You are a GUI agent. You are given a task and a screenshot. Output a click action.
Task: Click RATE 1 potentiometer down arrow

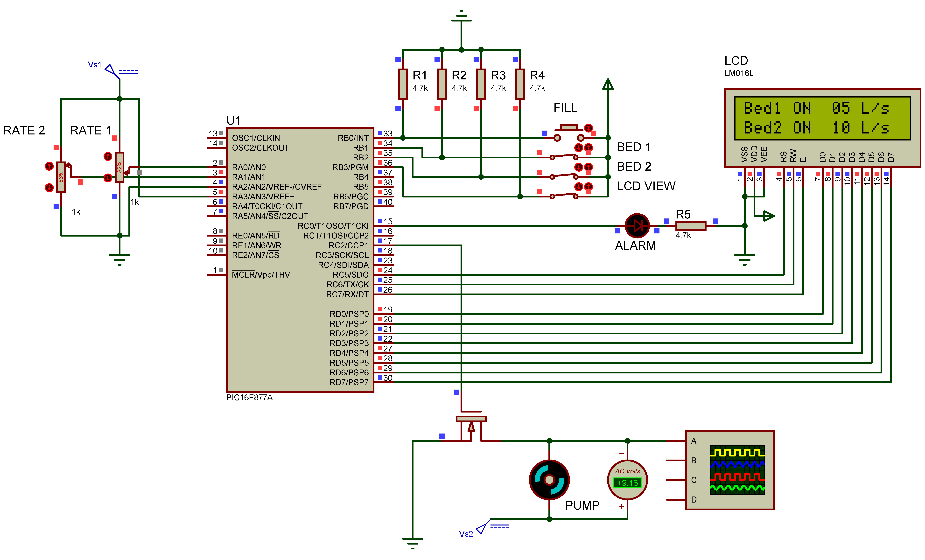(x=108, y=178)
